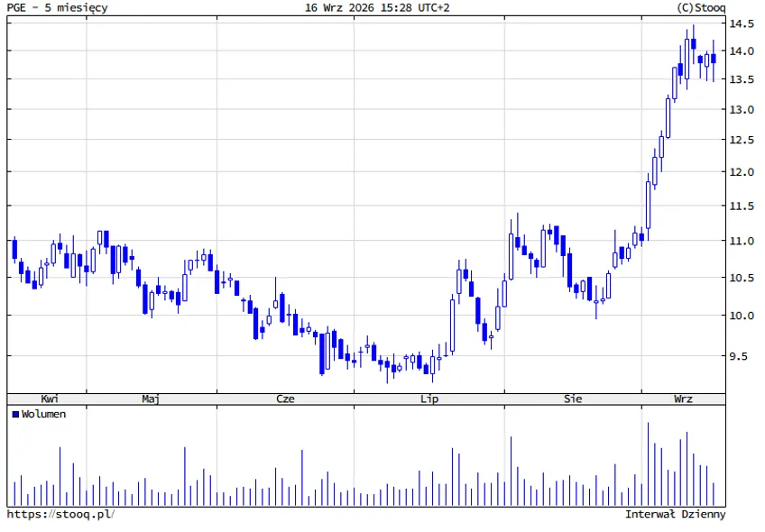Click the 13.0 price axis value
Viewport: 765px width, 532px height.
point(742,110)
